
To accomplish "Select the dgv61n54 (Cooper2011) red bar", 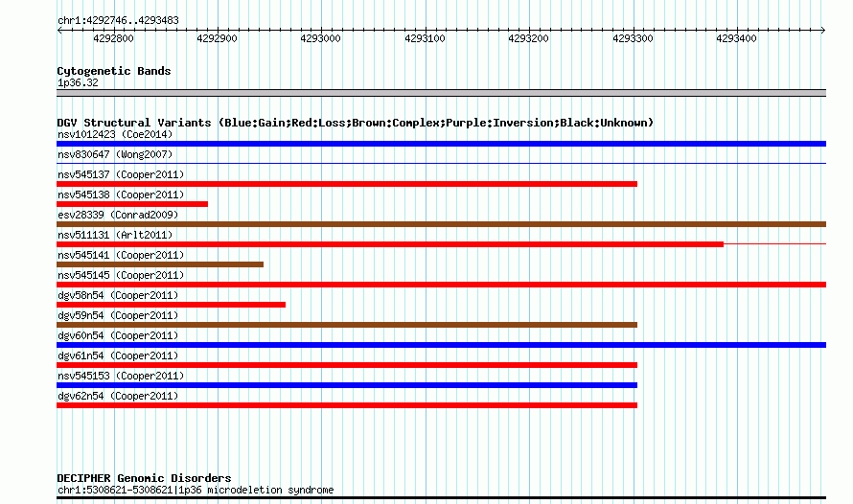I will pos(347,365).
